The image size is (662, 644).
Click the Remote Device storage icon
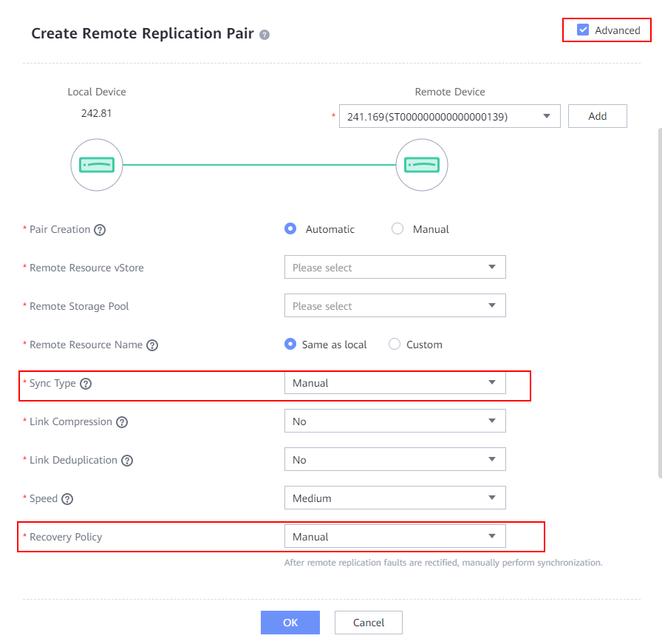pos(422,165)
